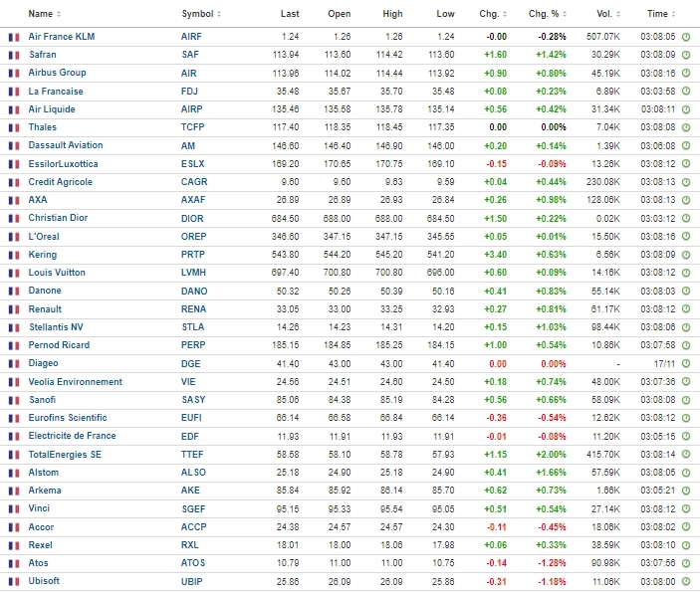Click the clock icon in Vinci row
The width and height of the screenshot is (700, 593).
pos(686,509)
